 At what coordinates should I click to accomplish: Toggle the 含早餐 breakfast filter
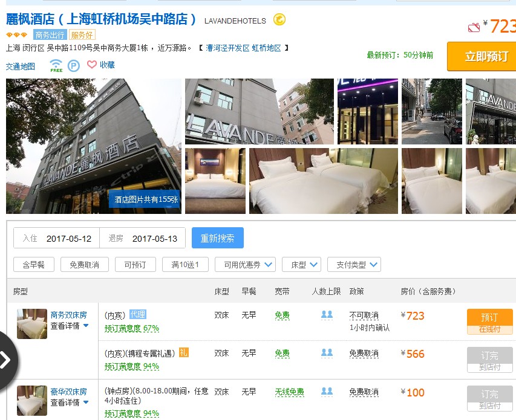(33, 265)
